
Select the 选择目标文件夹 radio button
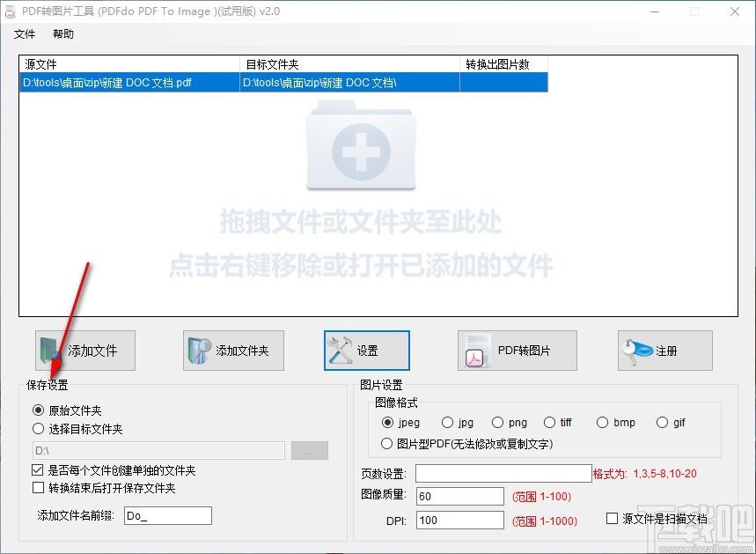pos(38,429)
